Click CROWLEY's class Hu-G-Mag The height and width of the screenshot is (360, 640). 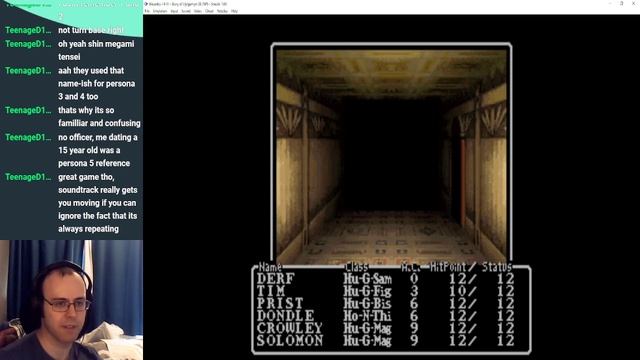367,328
